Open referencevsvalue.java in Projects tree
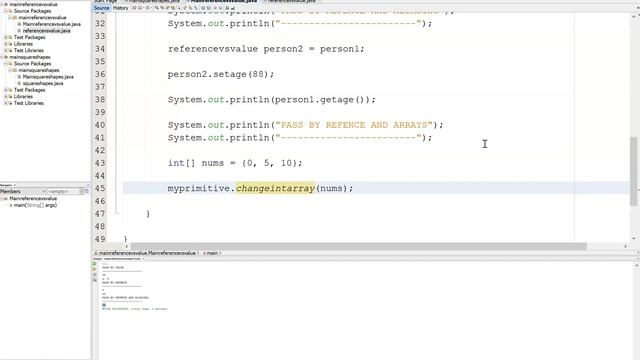 (47, 31)
